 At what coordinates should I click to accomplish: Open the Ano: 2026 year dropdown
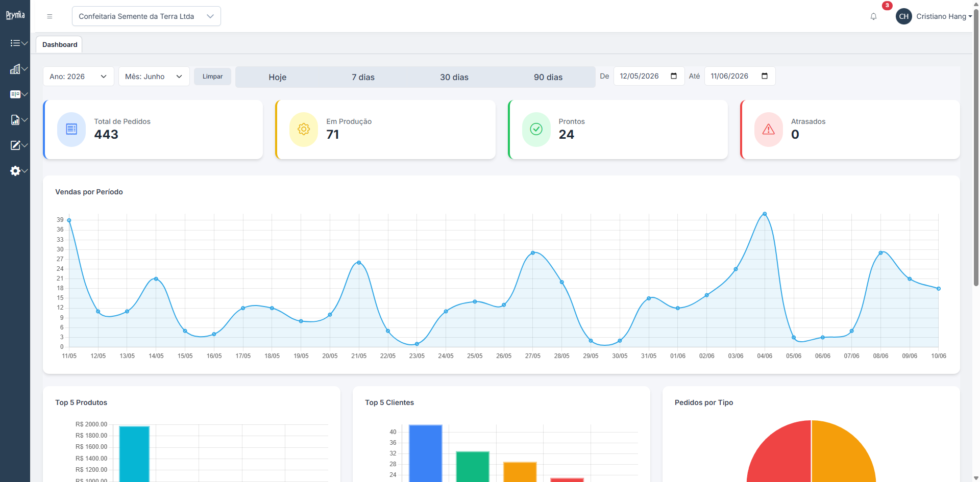coord(79,77)
